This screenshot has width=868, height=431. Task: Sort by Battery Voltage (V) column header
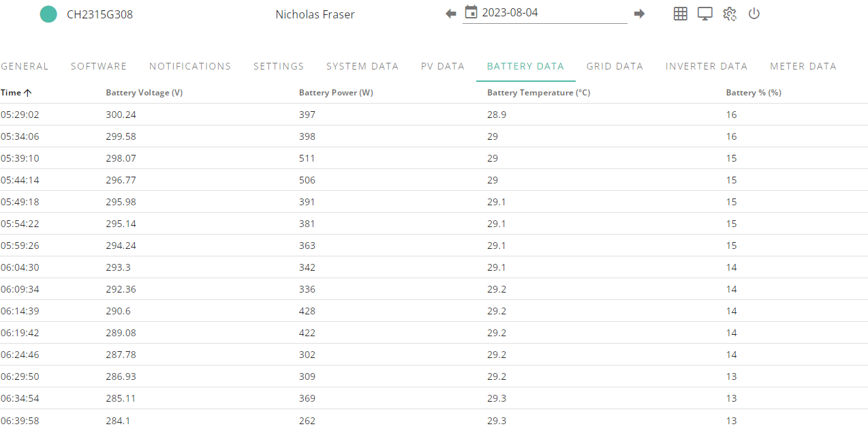144,93
